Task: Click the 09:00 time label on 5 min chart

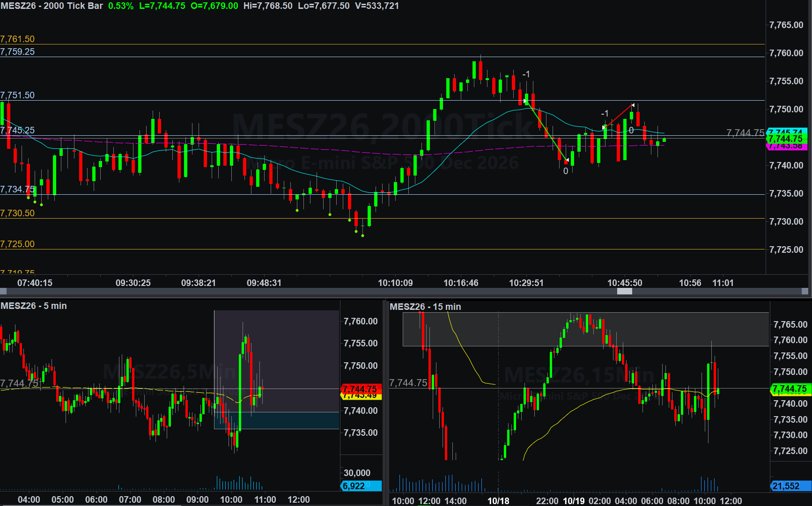Action: point(197,499)
